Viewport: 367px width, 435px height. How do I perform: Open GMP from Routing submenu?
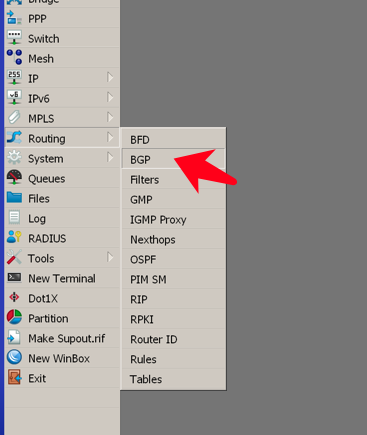click(173, 200)
